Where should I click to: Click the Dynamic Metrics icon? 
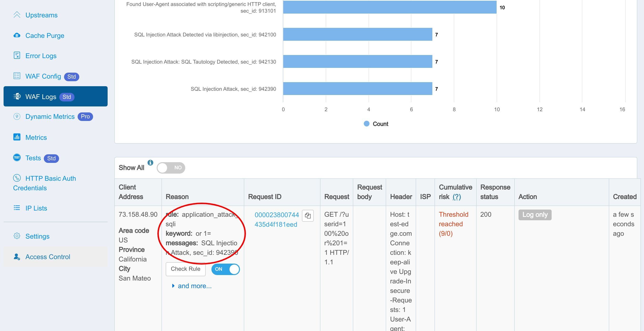click(17, 116)
